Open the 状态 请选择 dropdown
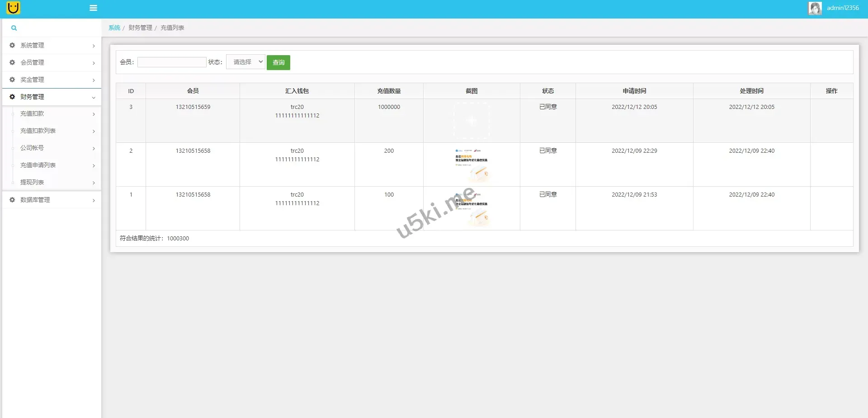The height and width of the screenshot is (418, 868). [245, 62]
